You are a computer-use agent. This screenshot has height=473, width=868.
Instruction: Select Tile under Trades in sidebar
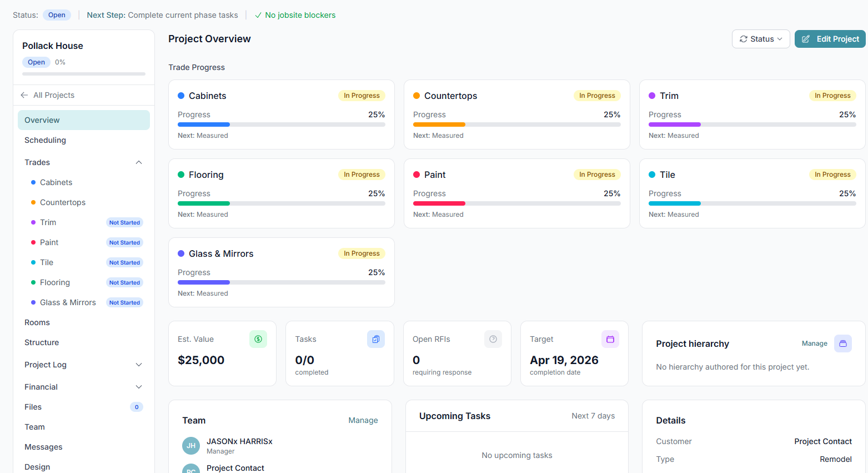pyautogui.click(x=88, y=262)
